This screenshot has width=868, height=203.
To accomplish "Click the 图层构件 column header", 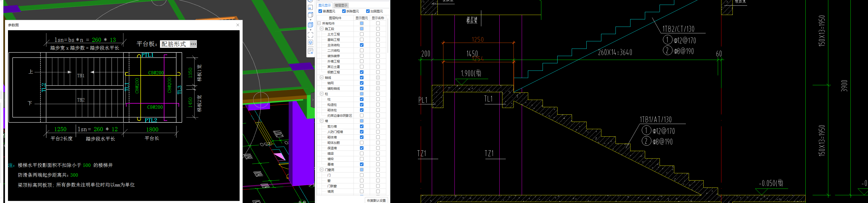I will pos(335,18).
